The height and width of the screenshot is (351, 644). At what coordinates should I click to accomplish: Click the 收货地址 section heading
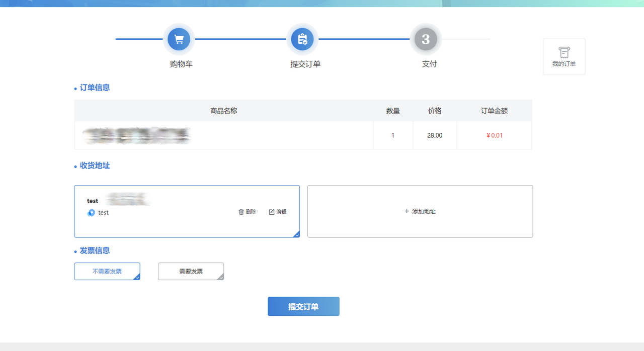pyautogui.click(x=95, y=165)
